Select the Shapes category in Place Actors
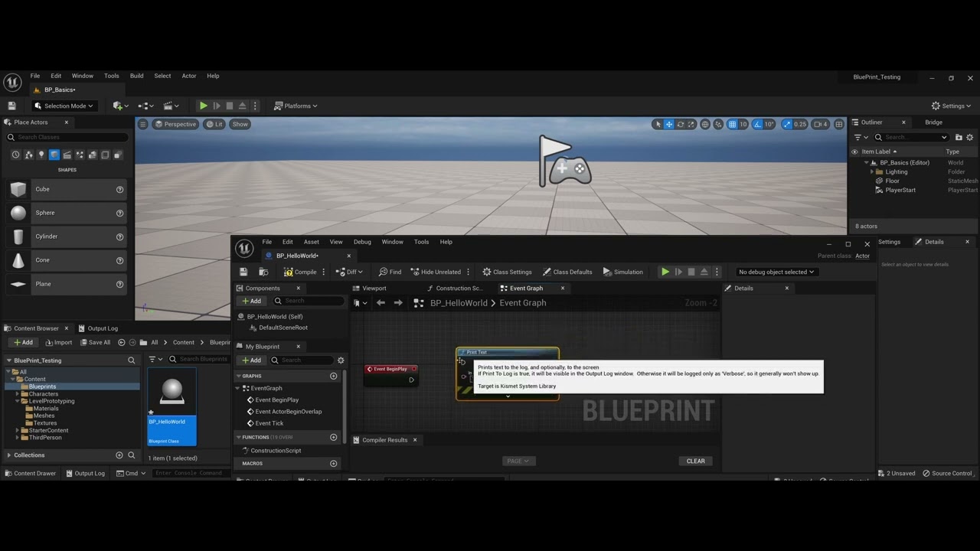980x551 pixels. [x=54, y=155]
